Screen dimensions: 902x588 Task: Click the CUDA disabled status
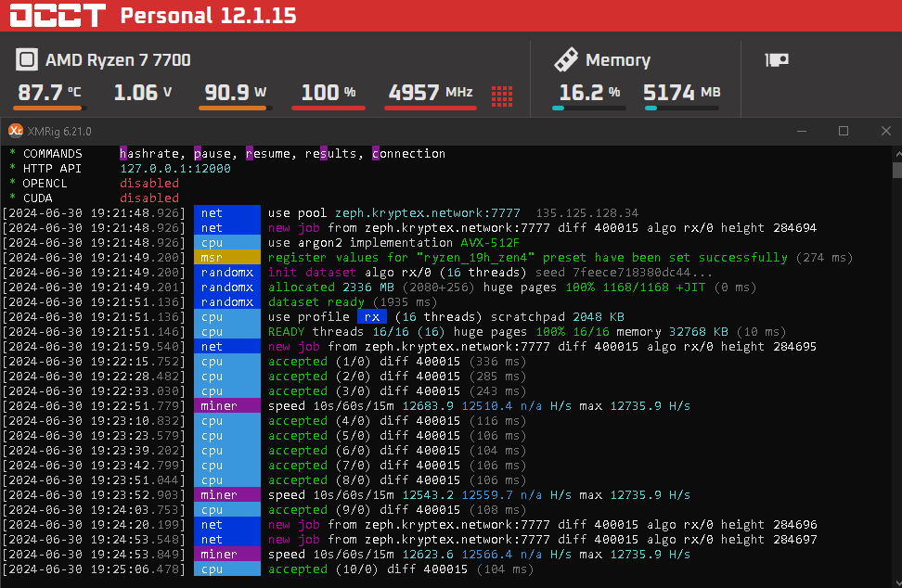tap(149, 198)
